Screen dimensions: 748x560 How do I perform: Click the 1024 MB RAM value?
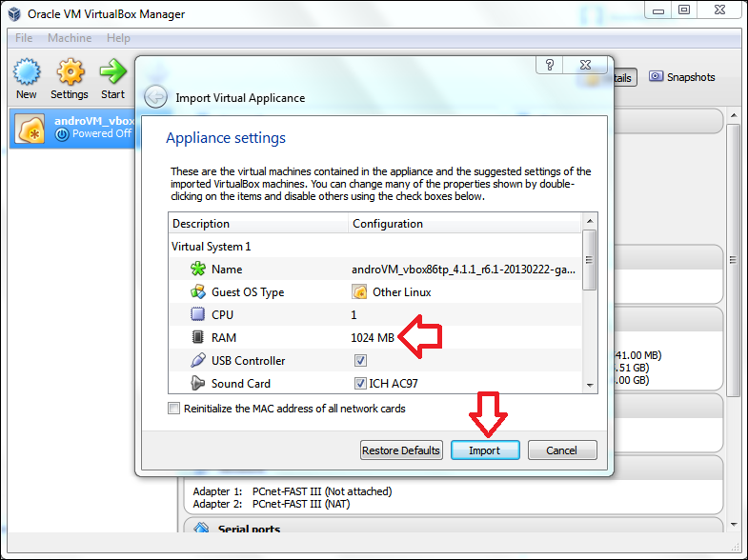pyautogui.click(x=373, y=338)
